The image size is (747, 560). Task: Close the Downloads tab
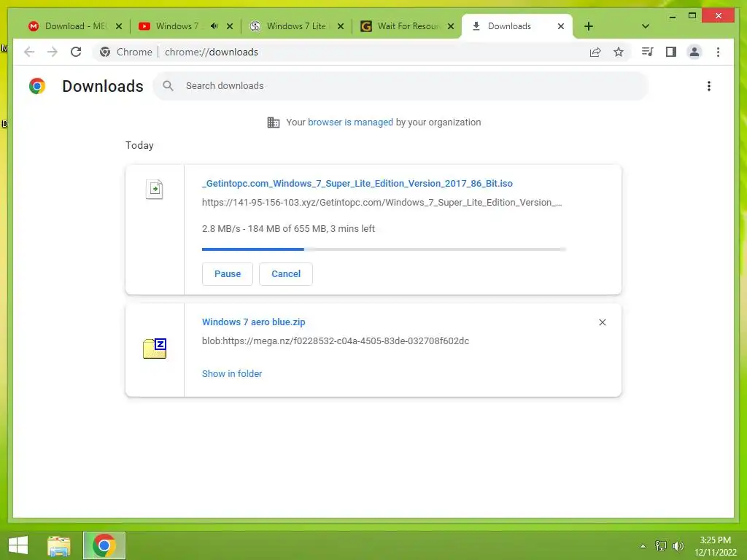pos(561,26)
